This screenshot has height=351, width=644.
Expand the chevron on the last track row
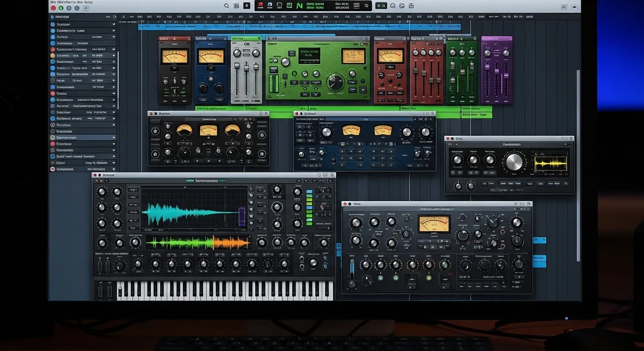[x=113, y=169]
